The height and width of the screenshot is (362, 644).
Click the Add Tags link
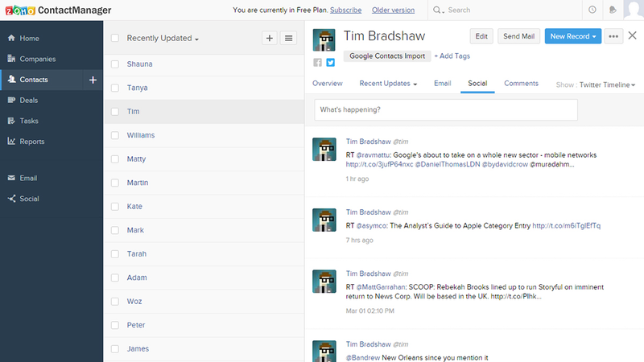point(452,56)
